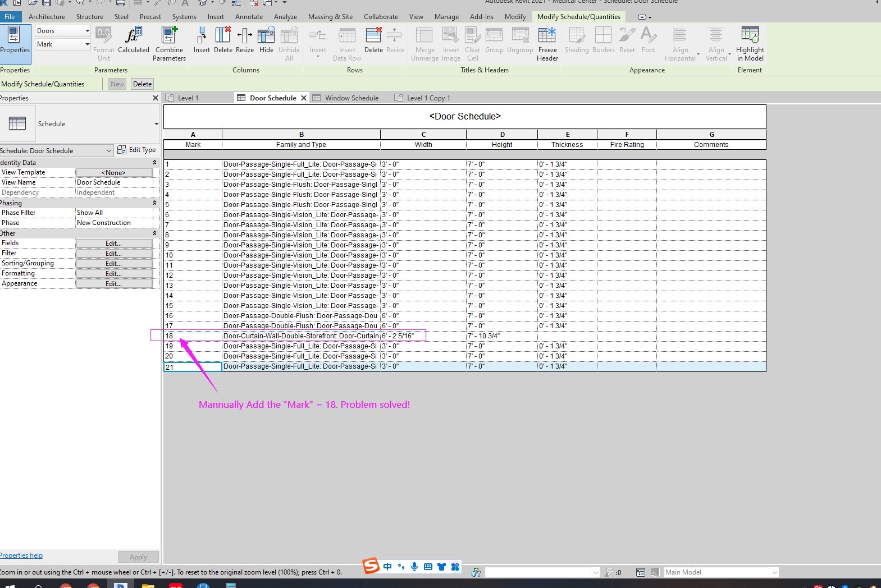The image size is (881, 588).
Task: Open the Architecture ribbon tab
Action: pos(47,17)
